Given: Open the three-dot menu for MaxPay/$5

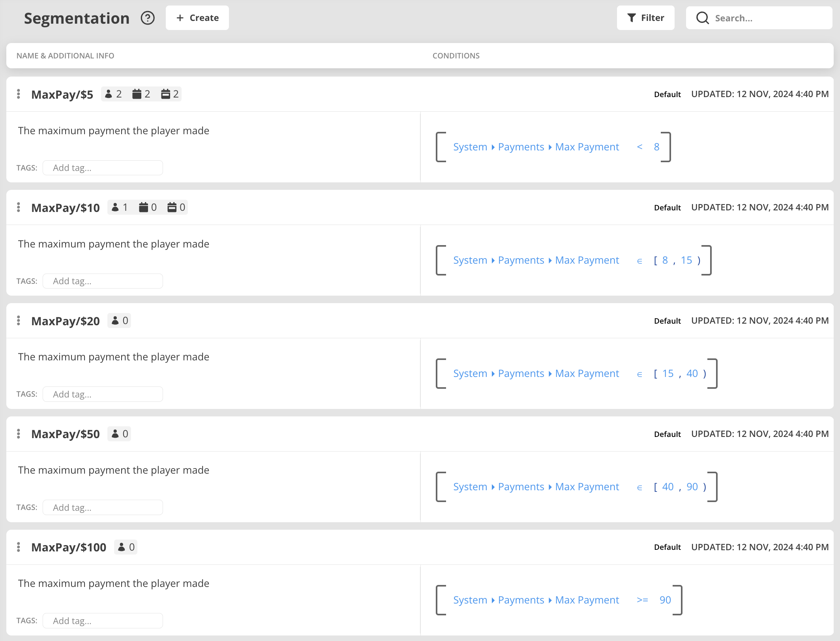Looking at the screenshot, I should [x=19, y=94].
